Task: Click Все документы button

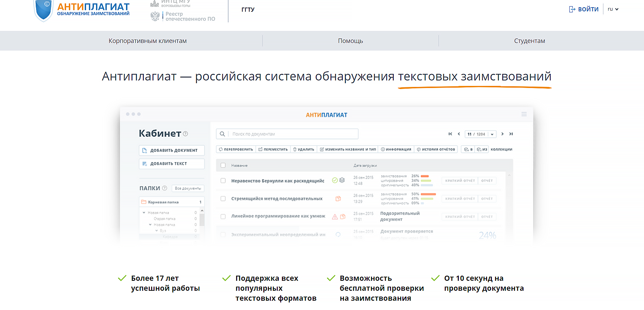Action: pyautogui.click(x=188, y=188)
